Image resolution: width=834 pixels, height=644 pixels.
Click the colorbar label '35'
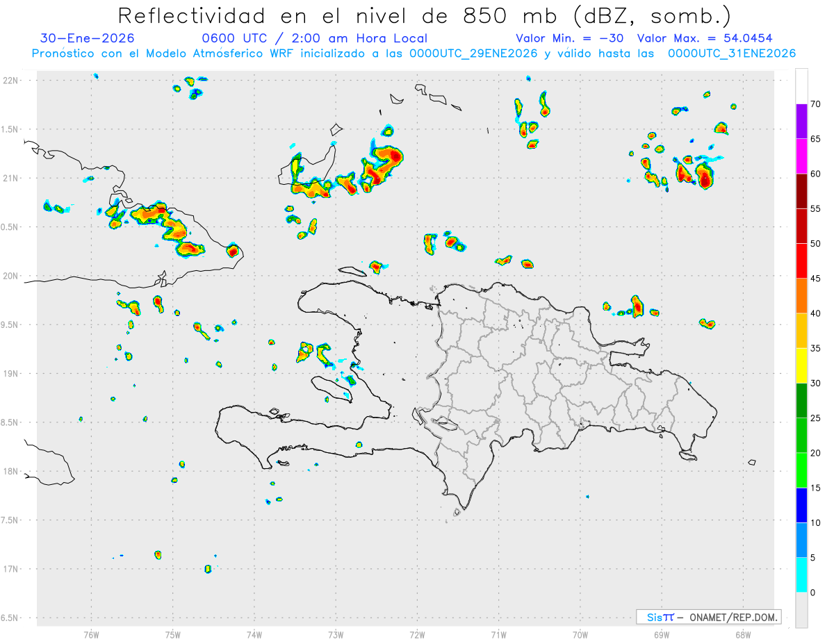[816, 348]
